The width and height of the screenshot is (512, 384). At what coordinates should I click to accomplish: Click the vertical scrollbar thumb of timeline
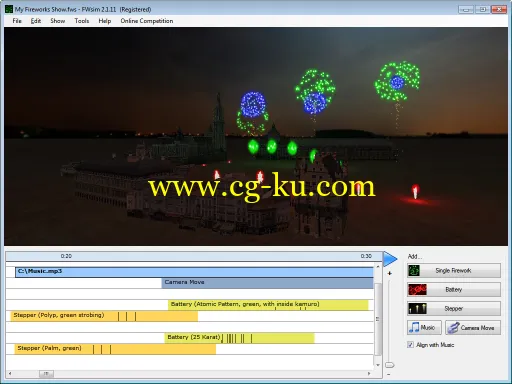pos(378,319)
